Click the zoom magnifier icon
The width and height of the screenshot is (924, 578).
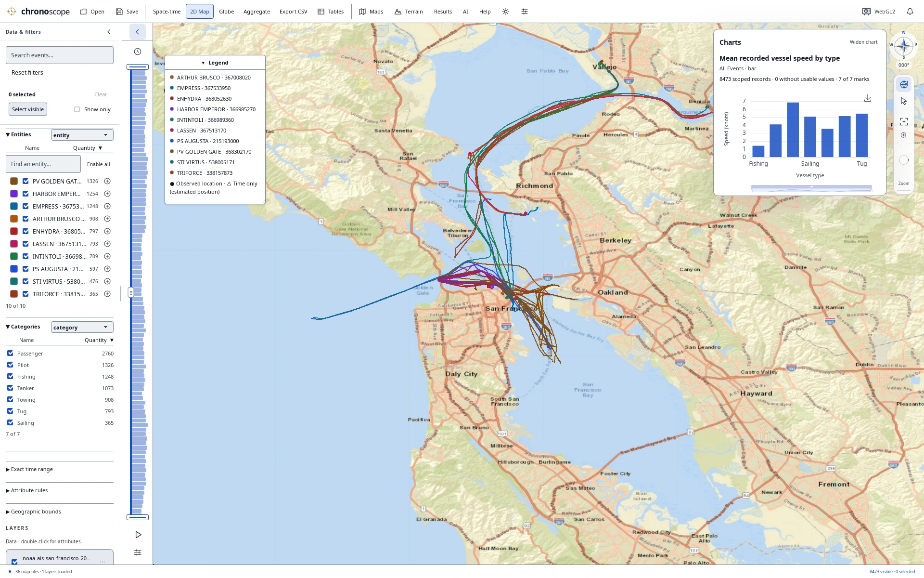tap(904, 135)
